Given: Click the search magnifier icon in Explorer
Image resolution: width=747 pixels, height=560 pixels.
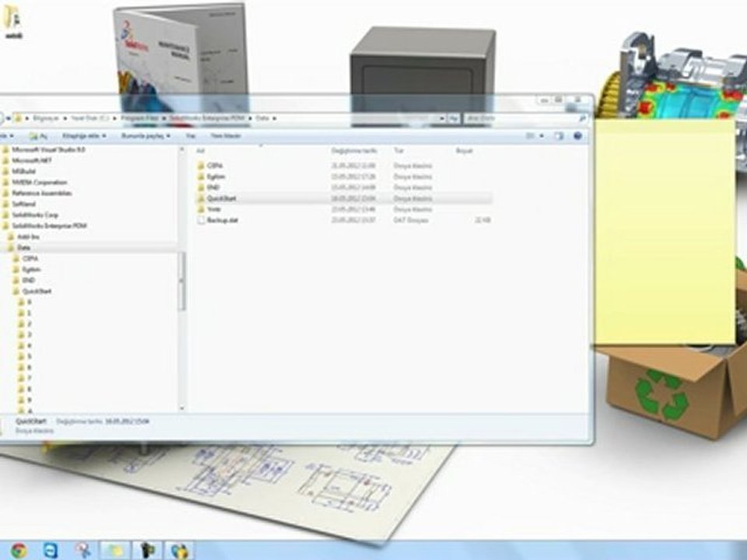Looking at the screenshot, I should 582,118.
